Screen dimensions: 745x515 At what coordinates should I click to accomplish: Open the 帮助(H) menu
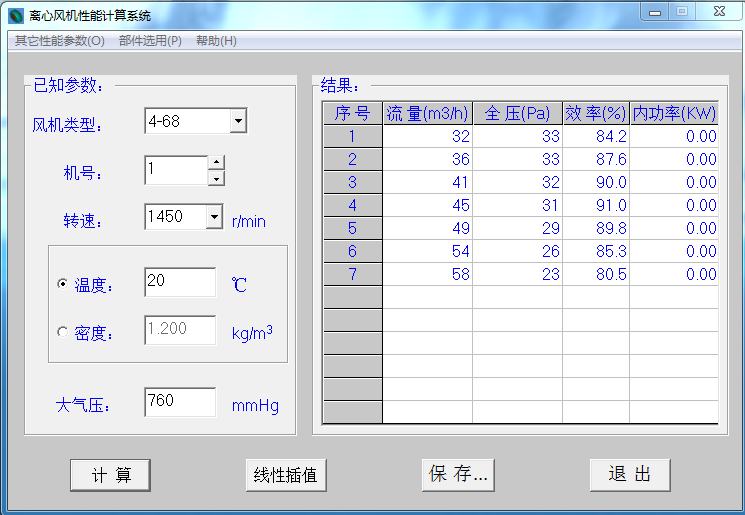[216, 41]
